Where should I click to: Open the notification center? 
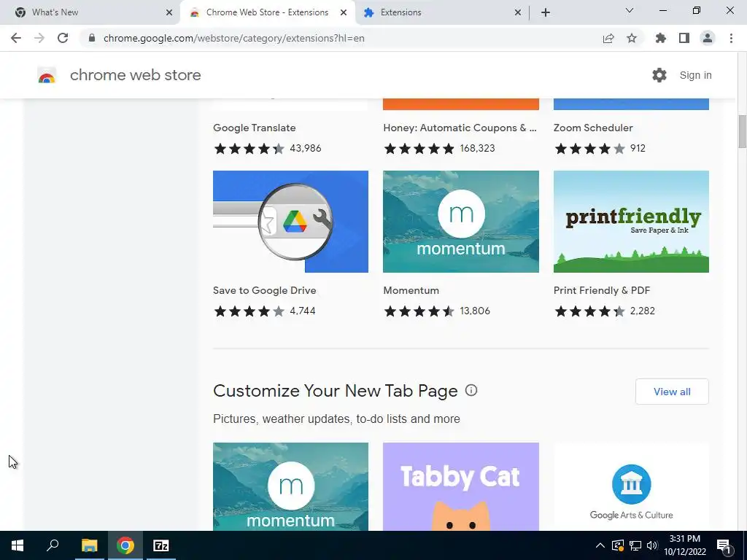[724, 546]
